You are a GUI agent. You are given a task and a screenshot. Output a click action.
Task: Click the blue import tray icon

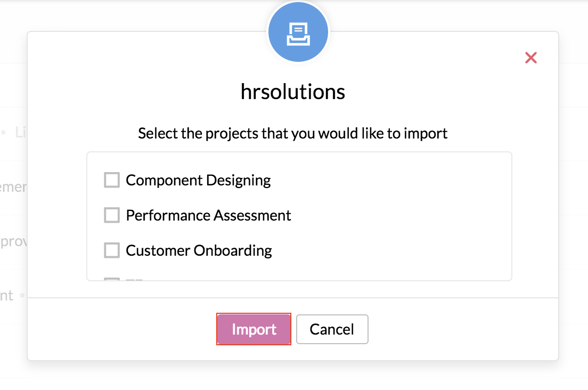[298, 32]
